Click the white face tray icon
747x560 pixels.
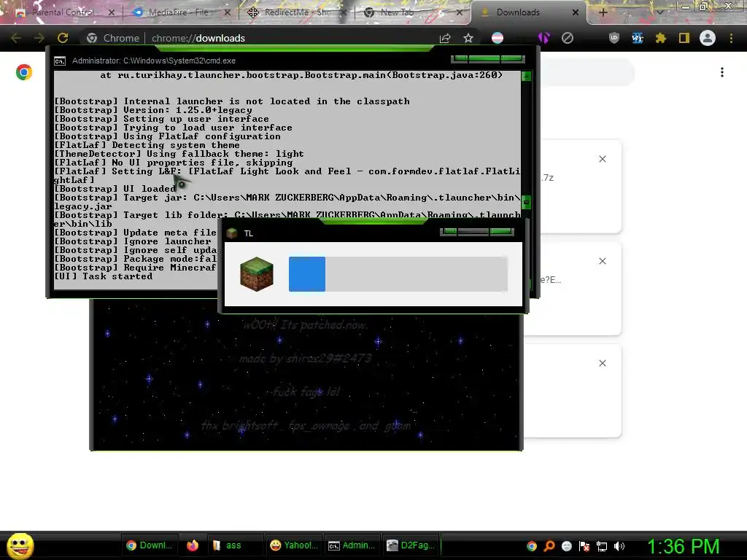(x=566, y=546)
